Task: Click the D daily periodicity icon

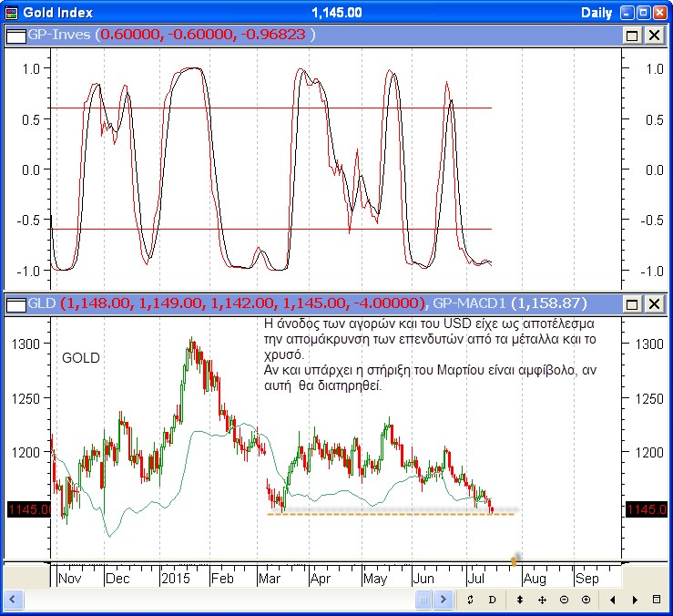Action: 493,600
